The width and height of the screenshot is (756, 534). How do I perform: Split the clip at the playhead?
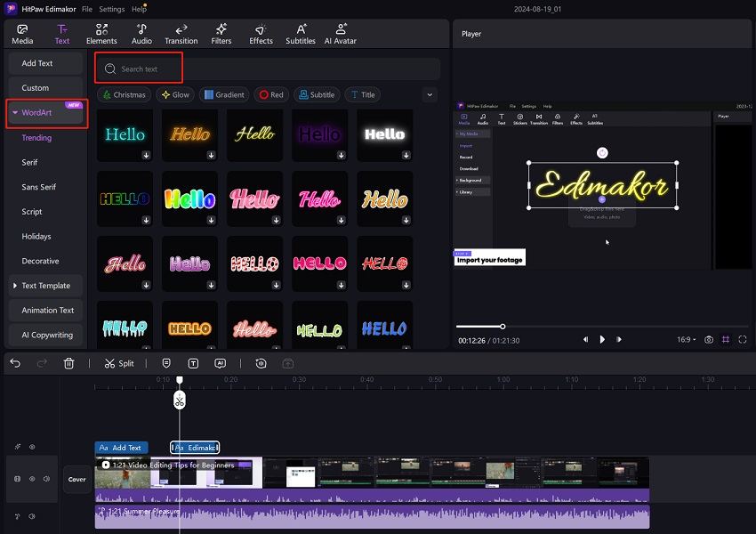(x=119, y=363)
